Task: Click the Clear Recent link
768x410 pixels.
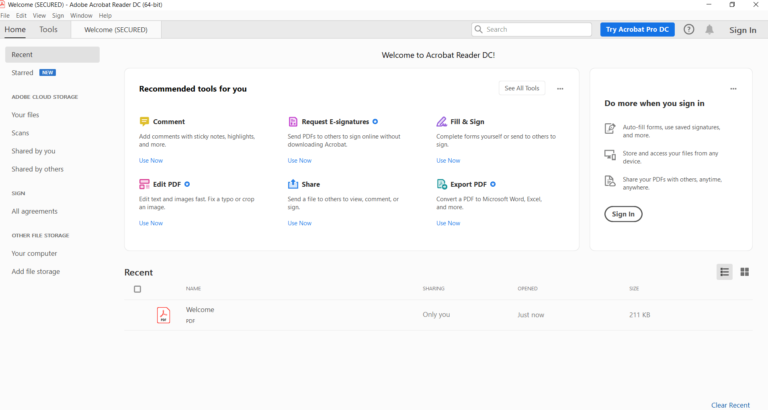Action: tap(730, 405)
